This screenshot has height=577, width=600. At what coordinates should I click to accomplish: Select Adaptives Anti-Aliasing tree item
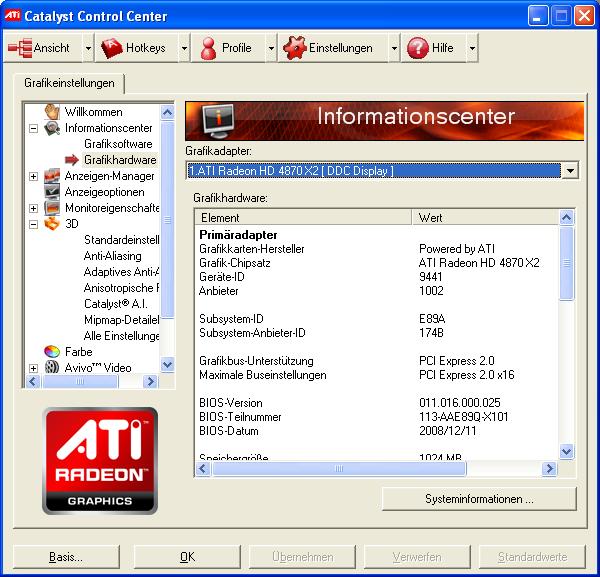pos(121,272)
